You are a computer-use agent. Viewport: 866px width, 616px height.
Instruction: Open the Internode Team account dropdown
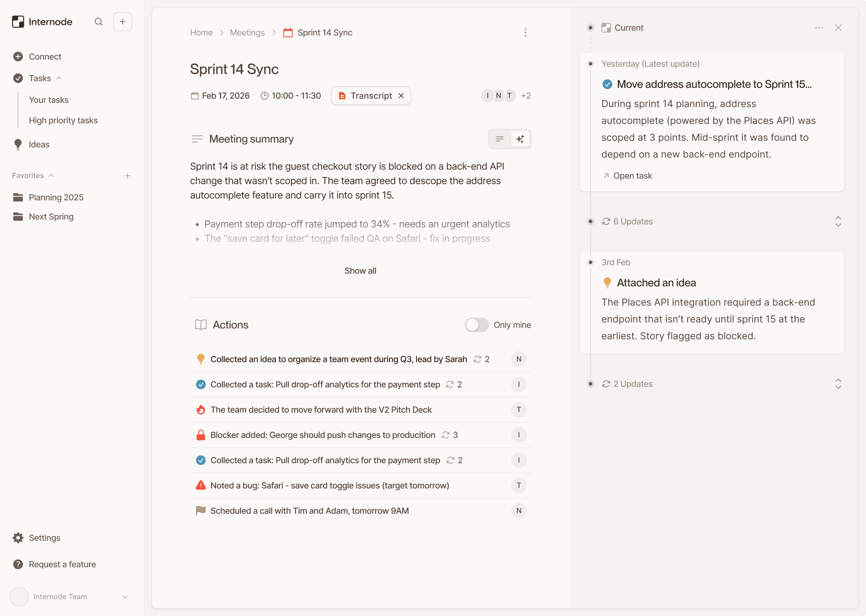(125, 597)
